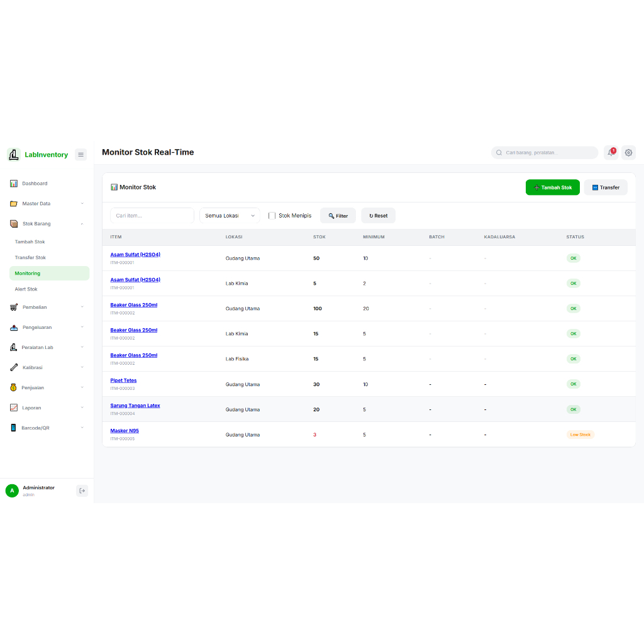
Task: Click the KADALUARSA column header
Action: [499, 237]
